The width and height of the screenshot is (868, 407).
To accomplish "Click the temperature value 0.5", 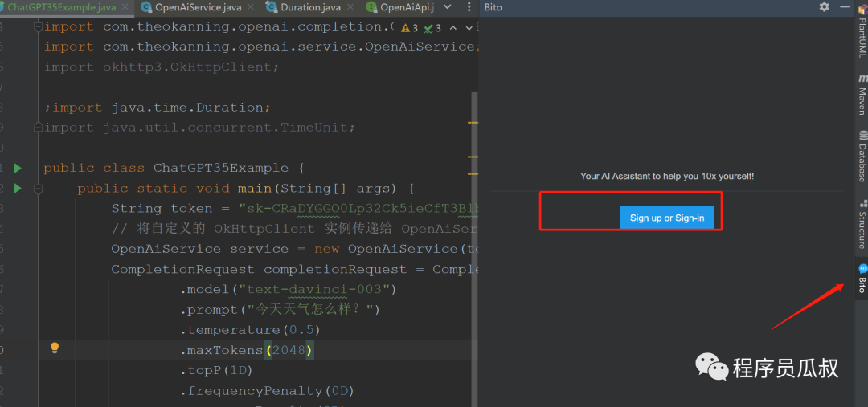I will [x=301, y=330].
